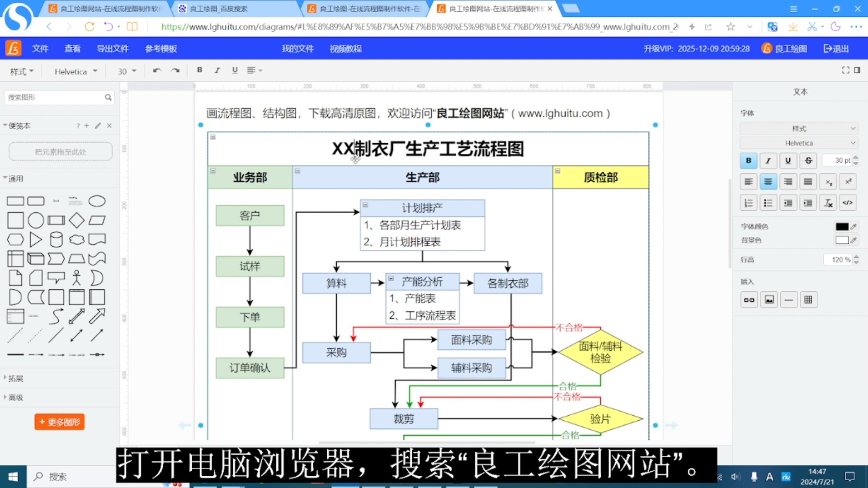Click the fullscreen icon in the toolbar
The height and width of the screenshot is (488, 868).
click(845, 70)
